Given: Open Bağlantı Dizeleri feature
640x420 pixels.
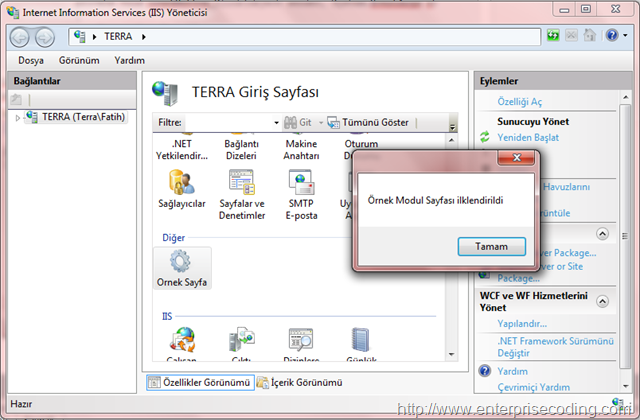Looking at the screenshot, I should coord(241,150).
